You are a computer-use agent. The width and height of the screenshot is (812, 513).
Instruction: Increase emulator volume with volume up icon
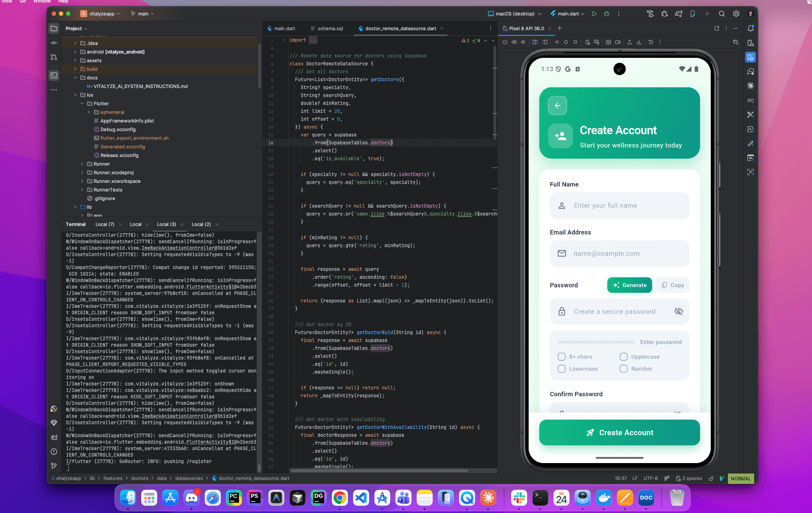(514, 42)
